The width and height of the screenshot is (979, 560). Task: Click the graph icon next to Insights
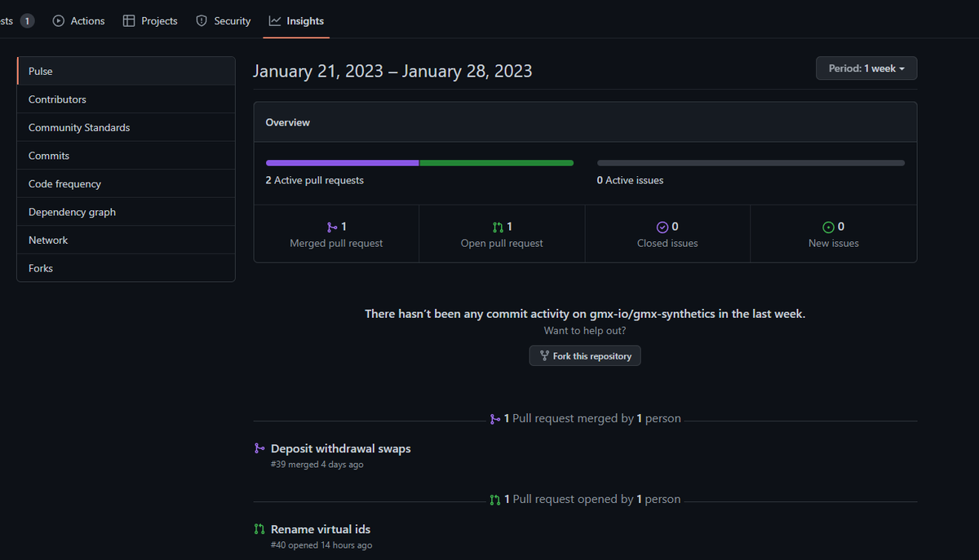coord(273,20)
